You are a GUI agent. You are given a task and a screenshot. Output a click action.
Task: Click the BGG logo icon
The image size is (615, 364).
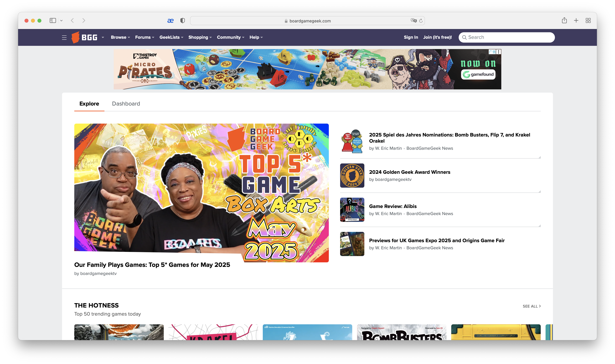pos(76,37)
